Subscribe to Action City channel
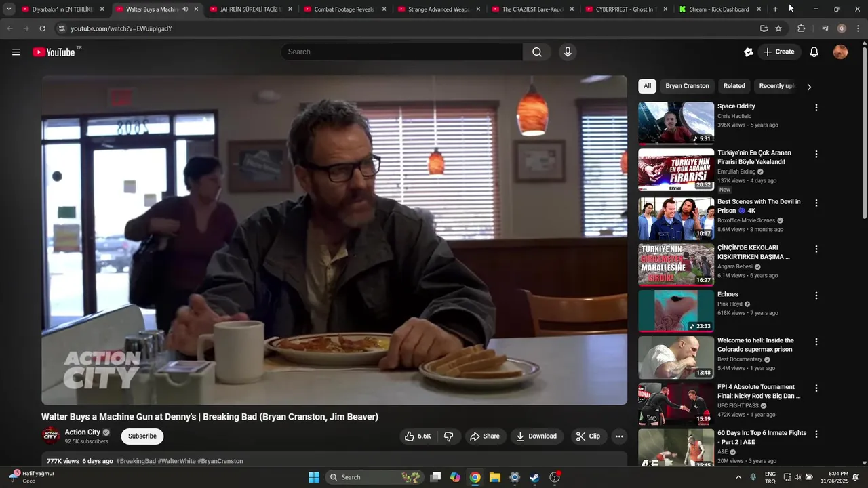Viewport: 868px width, 488px height. pos(142,436)
